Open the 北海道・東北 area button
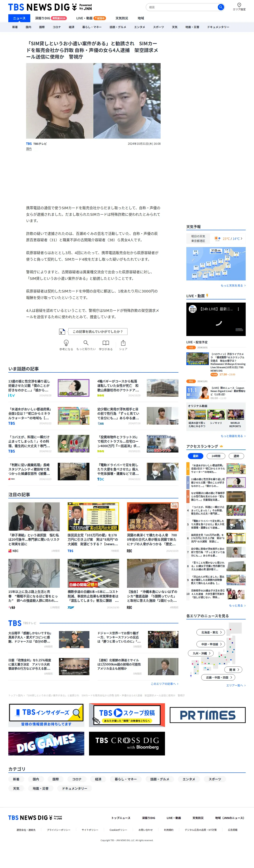The image size is (254, 868). coord(211,632)
